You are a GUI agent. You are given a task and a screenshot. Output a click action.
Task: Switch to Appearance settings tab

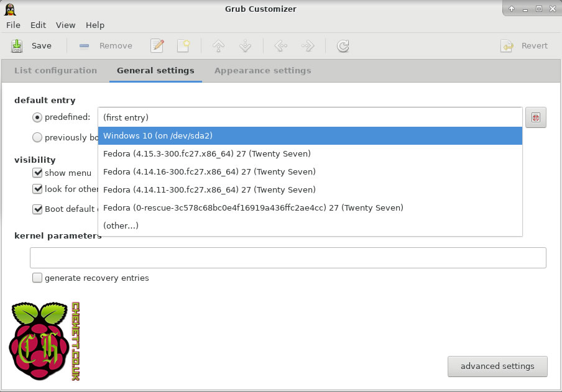tap(262, 70)
